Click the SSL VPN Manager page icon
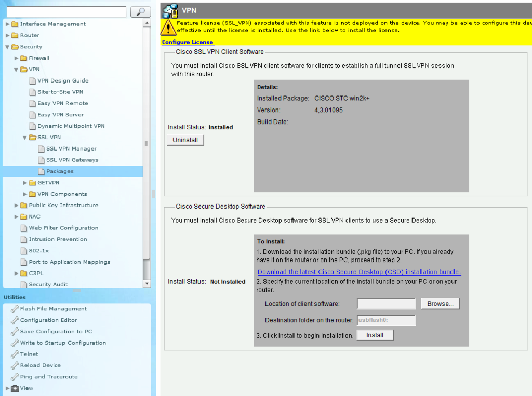Screen dimensions: 532x396 (42, 148)
